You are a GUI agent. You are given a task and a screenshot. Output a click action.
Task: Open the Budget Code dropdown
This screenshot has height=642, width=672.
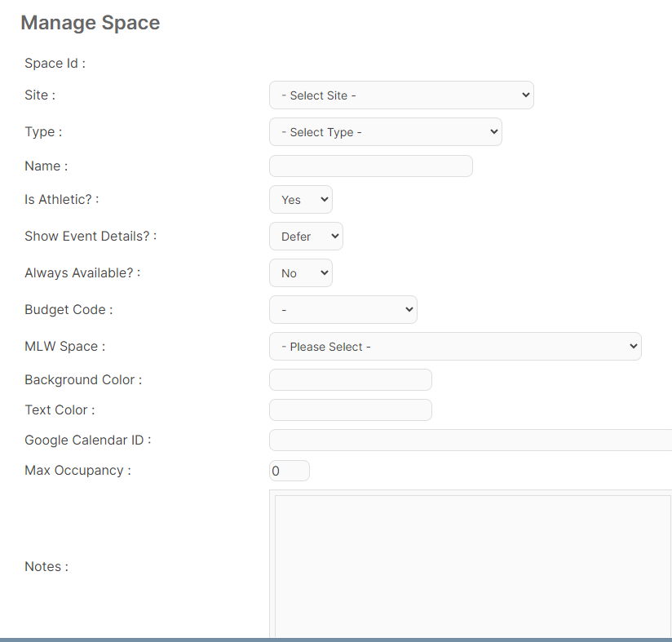[x=343, y=309]
